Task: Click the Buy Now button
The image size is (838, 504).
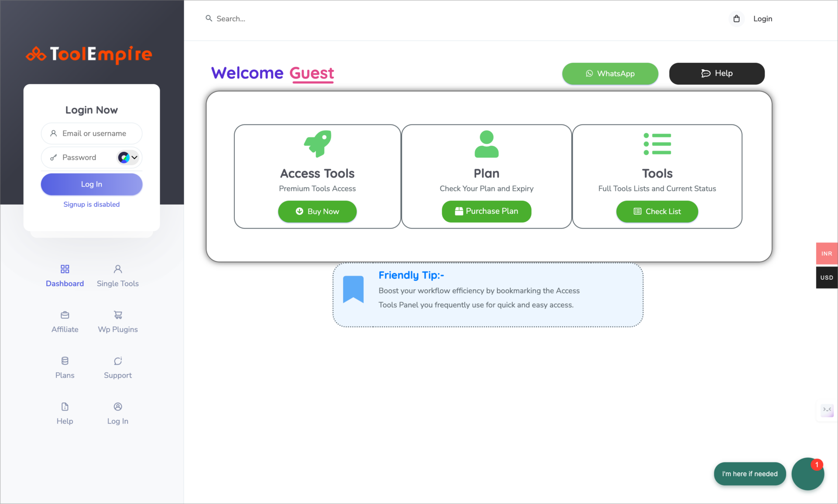Action: click(317, 211)
